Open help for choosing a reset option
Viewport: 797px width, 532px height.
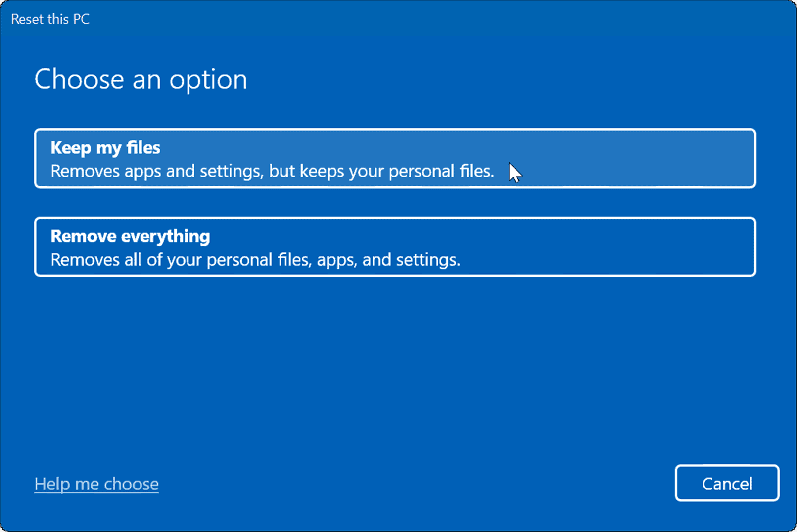[x=96, y=484]
